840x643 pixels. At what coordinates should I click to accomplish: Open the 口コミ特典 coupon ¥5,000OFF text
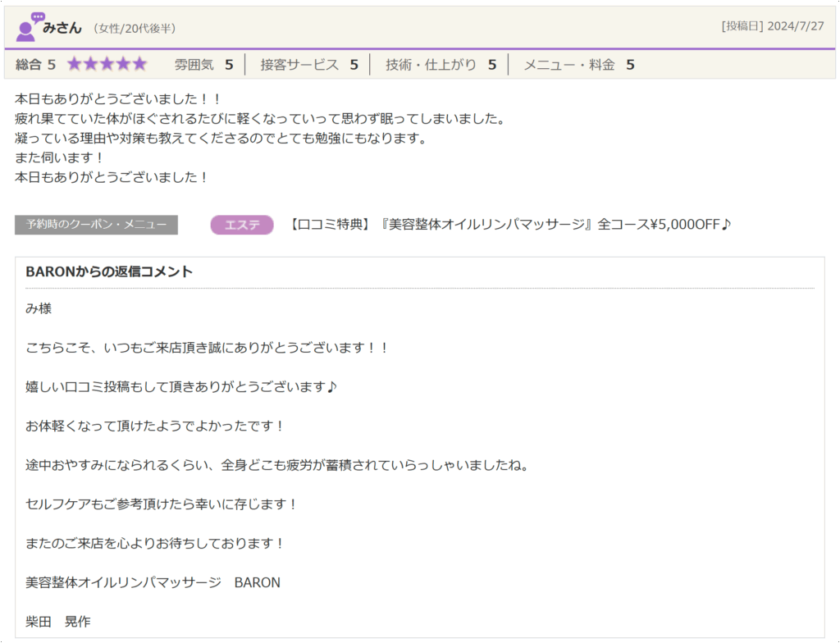tap(509, 225)
